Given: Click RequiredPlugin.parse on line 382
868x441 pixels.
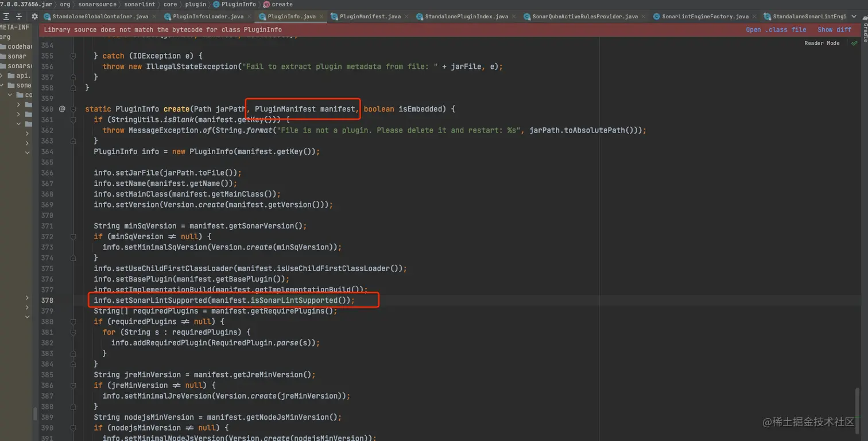Looking at the screenshot, I should (254, 343).
